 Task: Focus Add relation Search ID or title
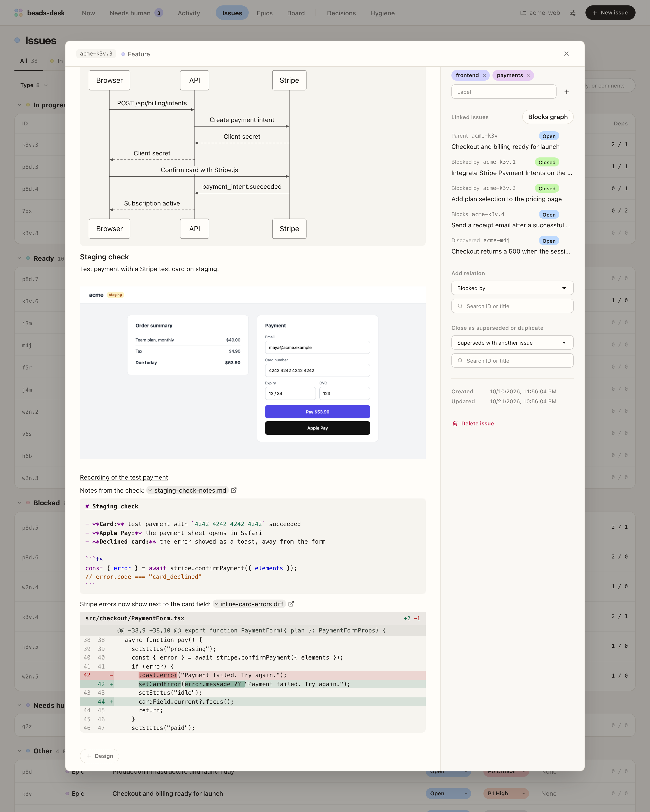click(512, 306)
